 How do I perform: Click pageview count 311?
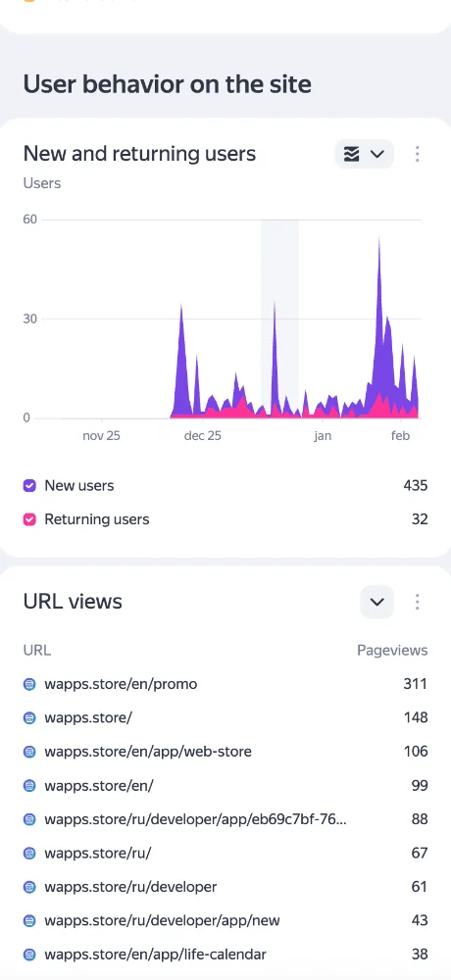click(x=416, y=684)
